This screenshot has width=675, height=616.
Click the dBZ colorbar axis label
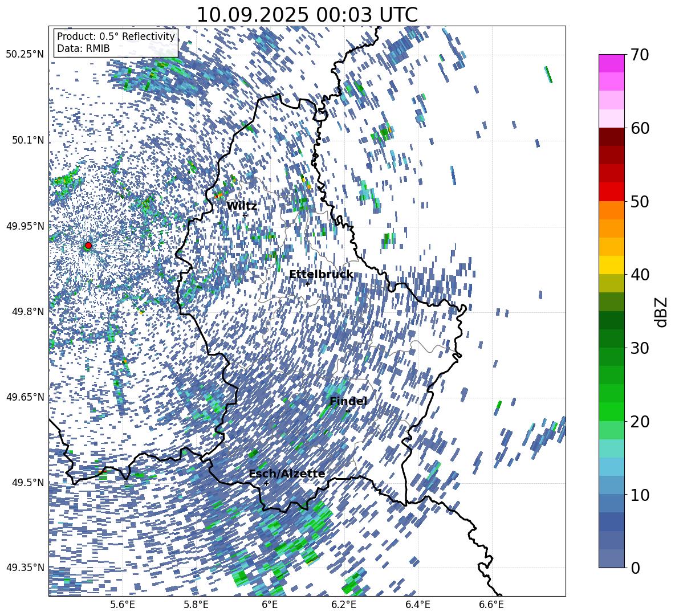click(x=661, y=312)
